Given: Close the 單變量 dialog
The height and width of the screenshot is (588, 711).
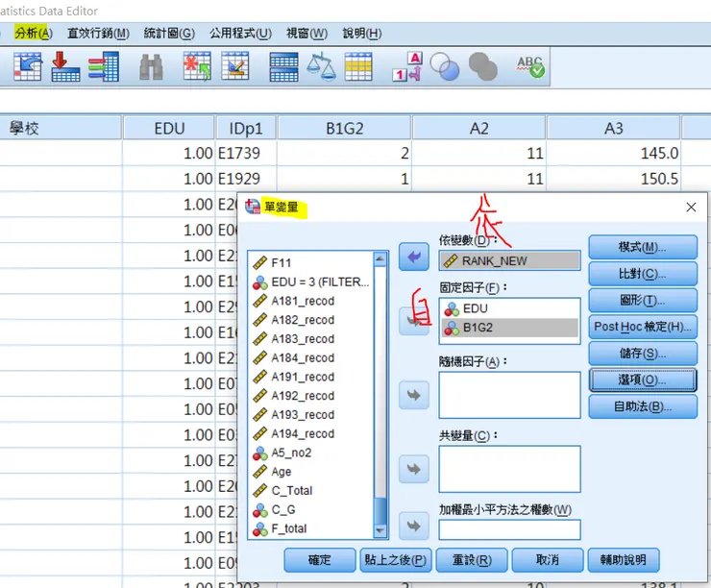Looking at the screenshot, I should click(691, 208).
